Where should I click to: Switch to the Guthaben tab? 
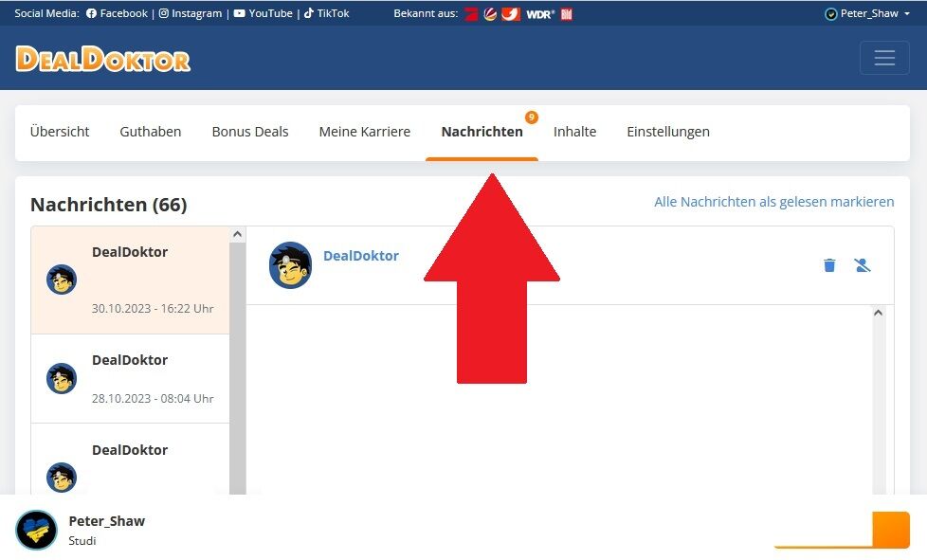(150, 132)
